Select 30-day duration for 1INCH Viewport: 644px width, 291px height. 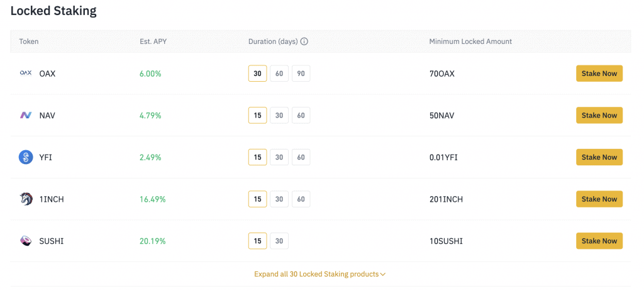(x=279, y=199)
